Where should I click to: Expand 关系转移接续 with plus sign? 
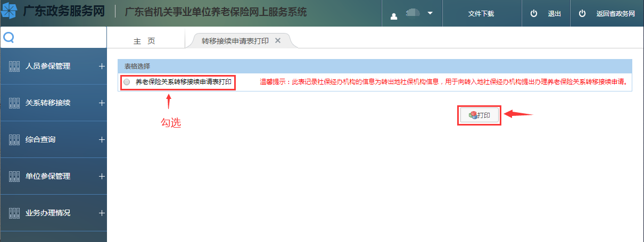click(x=102, y=103)
